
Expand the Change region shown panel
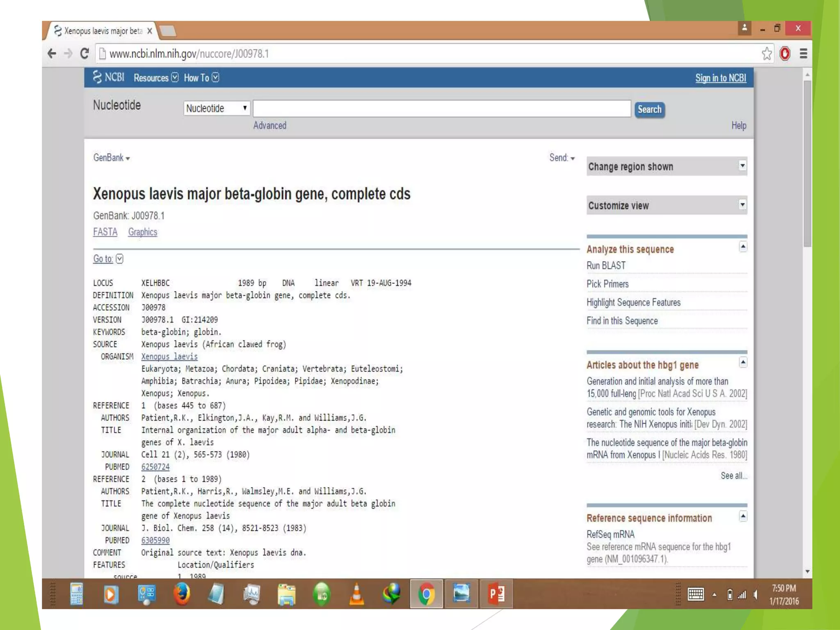742,166
